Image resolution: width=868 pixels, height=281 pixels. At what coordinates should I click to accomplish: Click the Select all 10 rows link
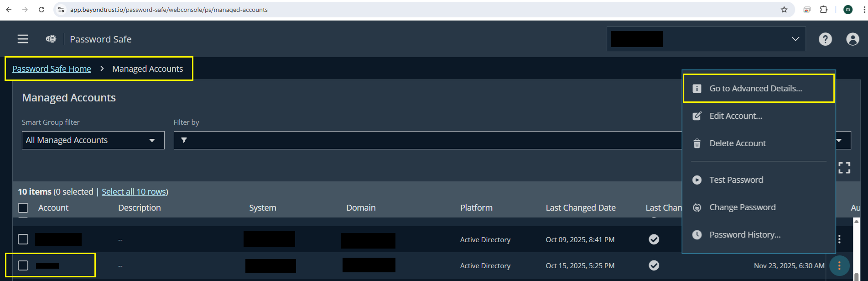[134, 192]
